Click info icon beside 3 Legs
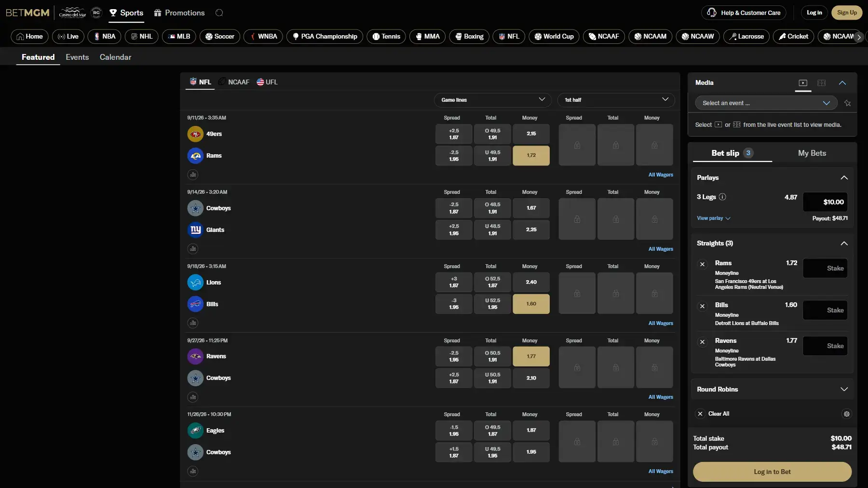The width and height of the screenshot is (868, 488). coord(722,197)
